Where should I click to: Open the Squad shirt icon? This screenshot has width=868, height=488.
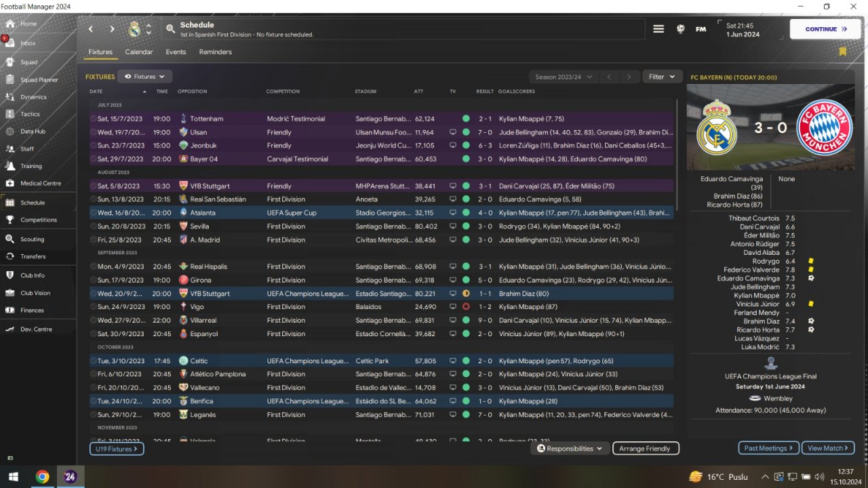tap(9, 62)
